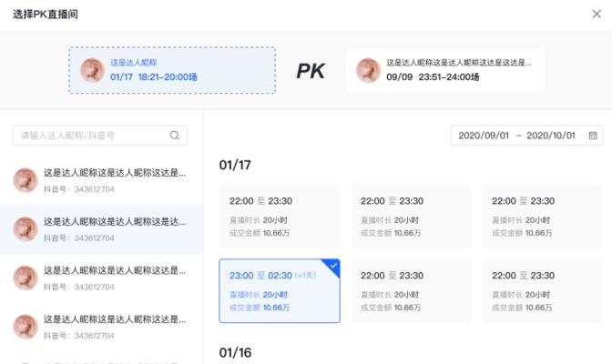The height and width of the screenshot is (364, 612).
Task: Select top-middle 22:00 至 23:30 session card
Action: (x=411, y=217)
